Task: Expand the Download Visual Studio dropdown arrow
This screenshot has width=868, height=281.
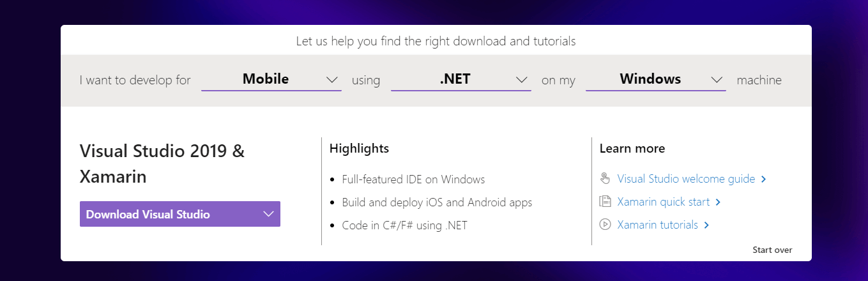Action: click(268, 214)
